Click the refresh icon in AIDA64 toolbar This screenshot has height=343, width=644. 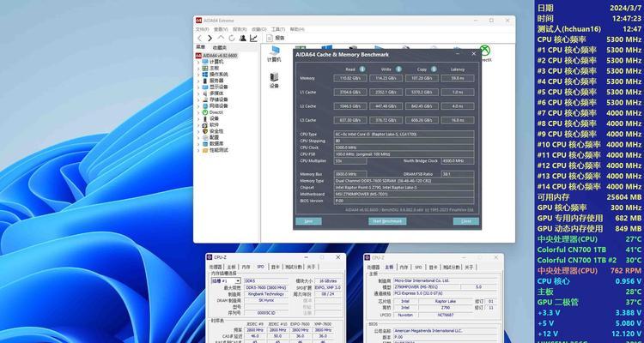click(x=232, y=38)
